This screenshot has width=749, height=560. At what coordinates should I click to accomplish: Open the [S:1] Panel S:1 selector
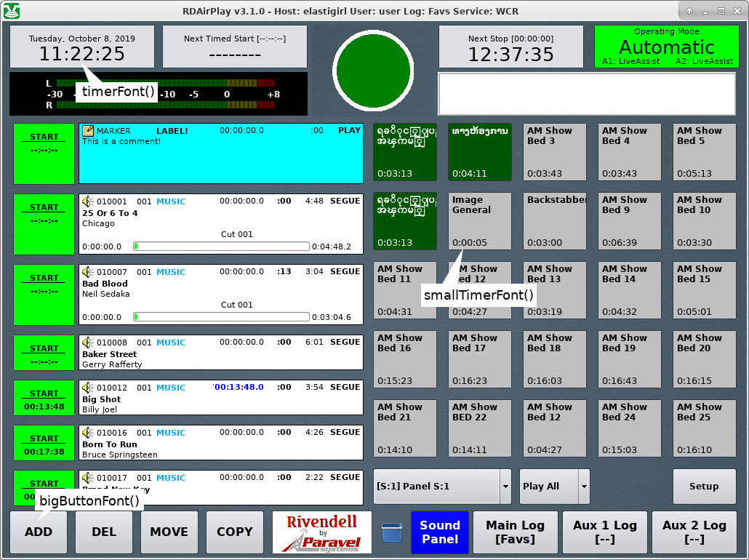pyautogui.click(x=436, y=487)
